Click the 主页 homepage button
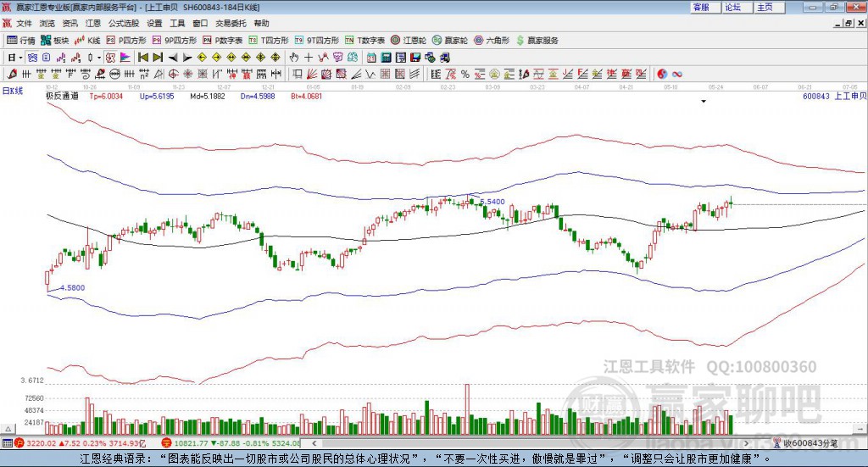This screenshot has width=868, height=467. point(770,7)
